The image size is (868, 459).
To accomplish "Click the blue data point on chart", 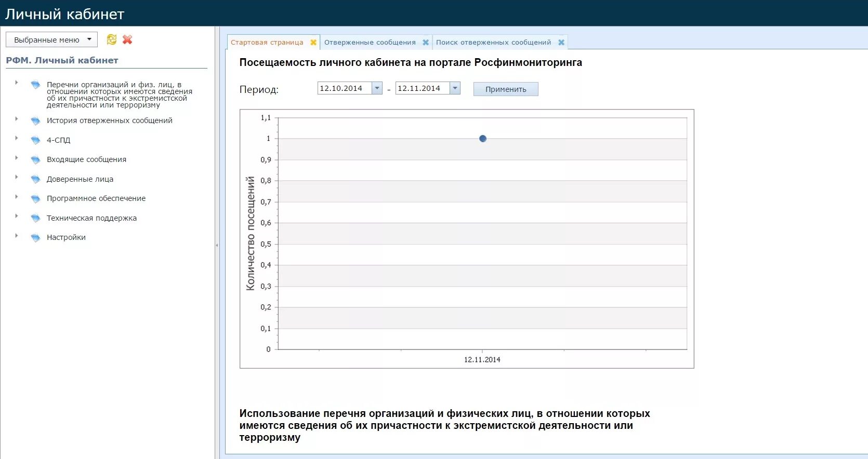I will pos(483,139).
